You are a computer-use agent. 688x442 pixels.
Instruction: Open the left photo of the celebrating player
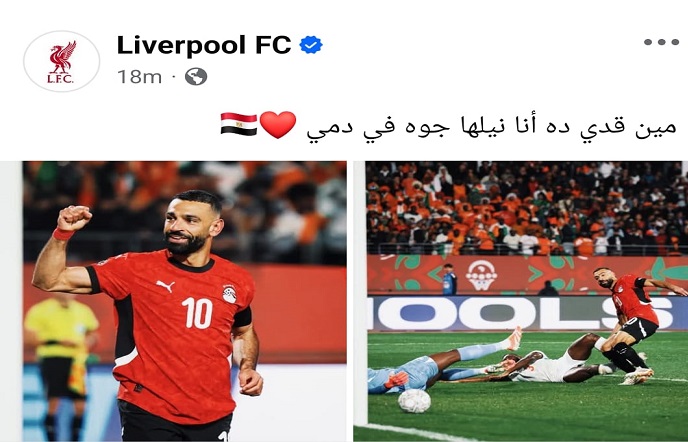click(184, 301)
